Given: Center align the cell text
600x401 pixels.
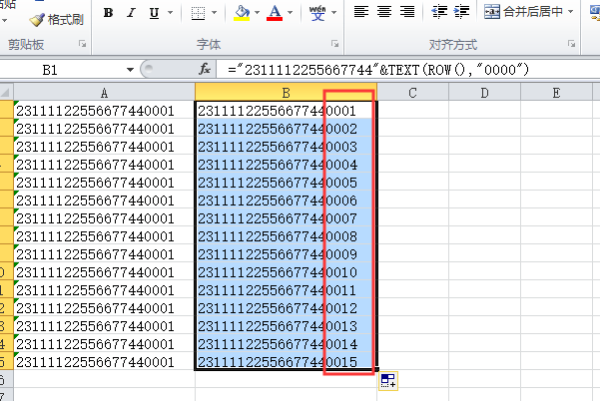Looking at the screenshot, I should click(x=384, y=12).
